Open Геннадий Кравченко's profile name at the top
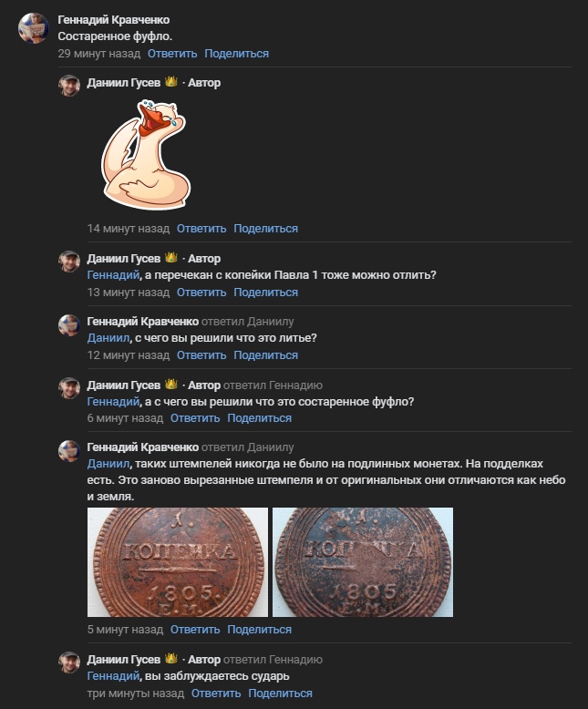 click(114, 20)
